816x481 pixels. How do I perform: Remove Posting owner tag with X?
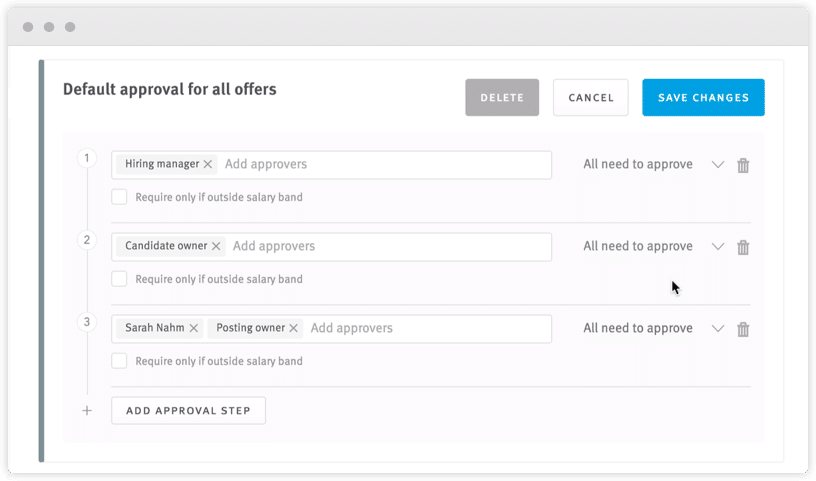294,328
